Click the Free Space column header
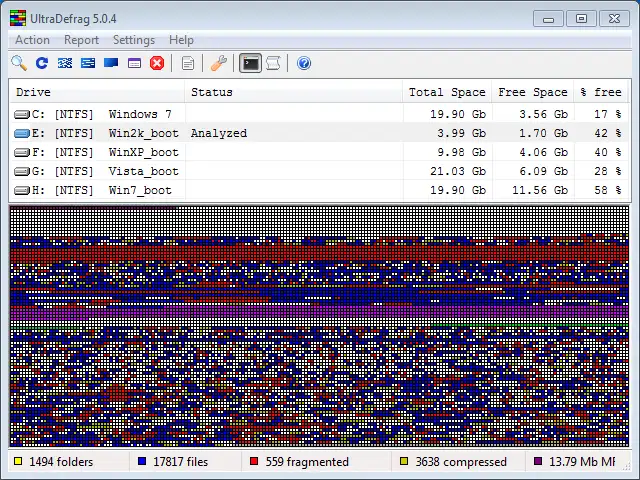Screen dimensions: 640x480 533,92
